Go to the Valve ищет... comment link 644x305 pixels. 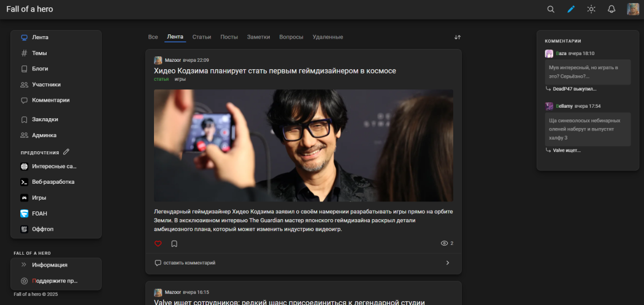click(567, 151)
